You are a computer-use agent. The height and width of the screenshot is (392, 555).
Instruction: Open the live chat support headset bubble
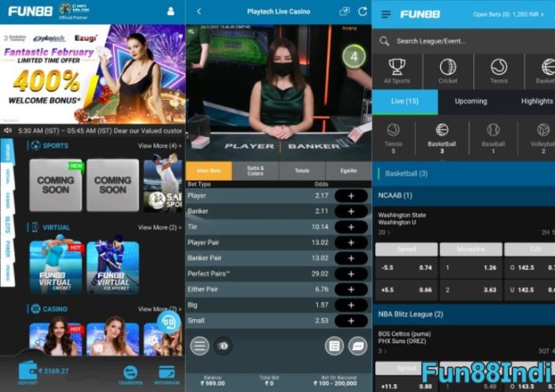point(168,322)
